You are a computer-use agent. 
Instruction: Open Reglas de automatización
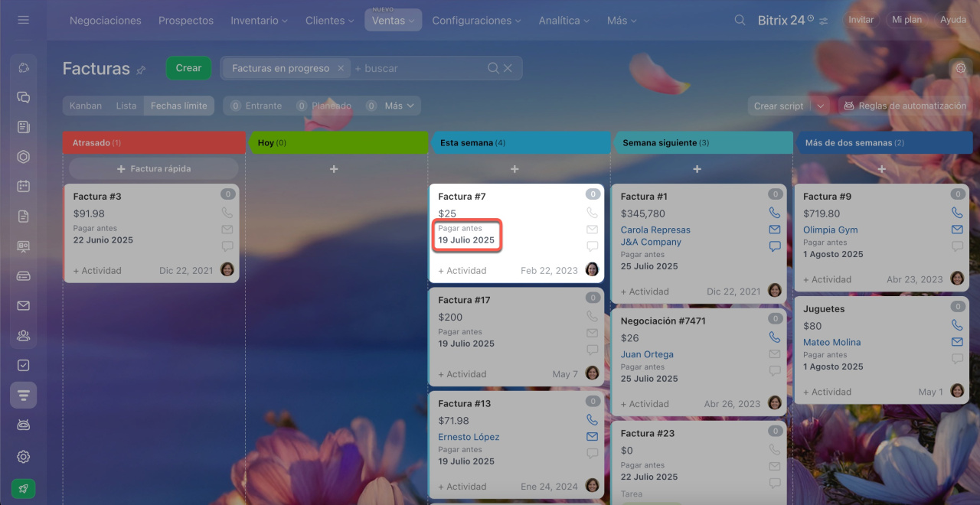click(x=904, y=106)
